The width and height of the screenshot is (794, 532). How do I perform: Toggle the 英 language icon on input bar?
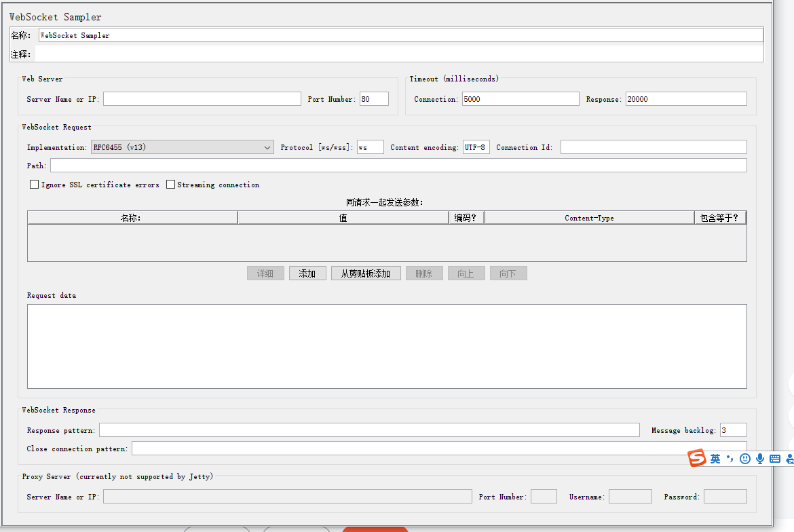[x=715, y=458]
